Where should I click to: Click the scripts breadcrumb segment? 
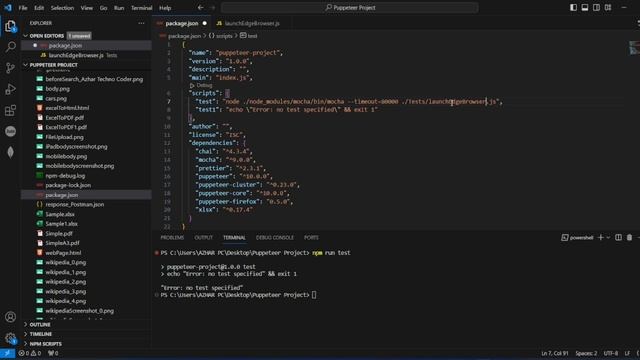(x=220, y=36)
